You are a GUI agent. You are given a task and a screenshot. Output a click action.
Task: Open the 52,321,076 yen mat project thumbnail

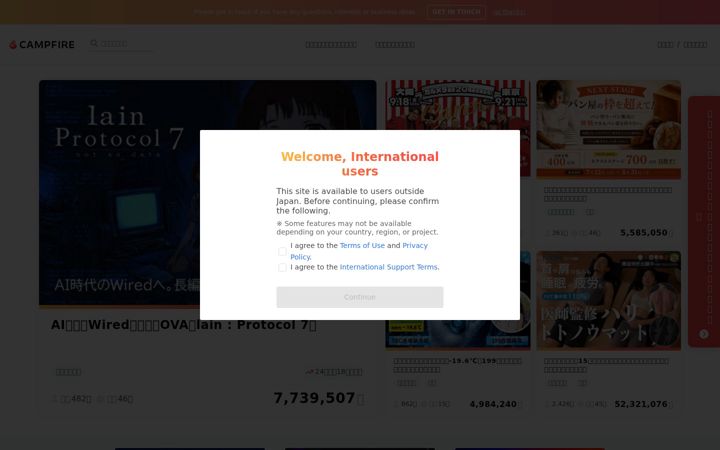click(608, 301)
